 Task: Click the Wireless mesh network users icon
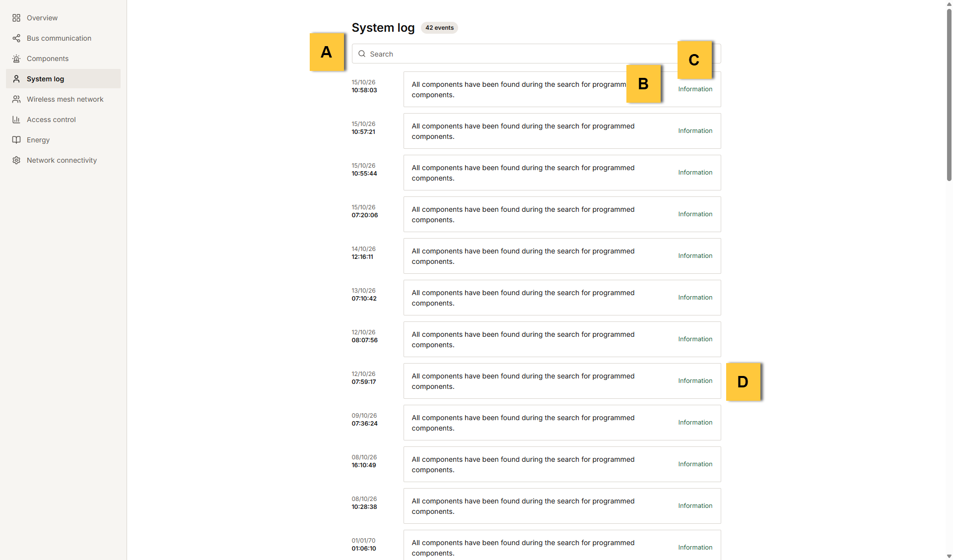pyautogui.click(x=16, y=99)
